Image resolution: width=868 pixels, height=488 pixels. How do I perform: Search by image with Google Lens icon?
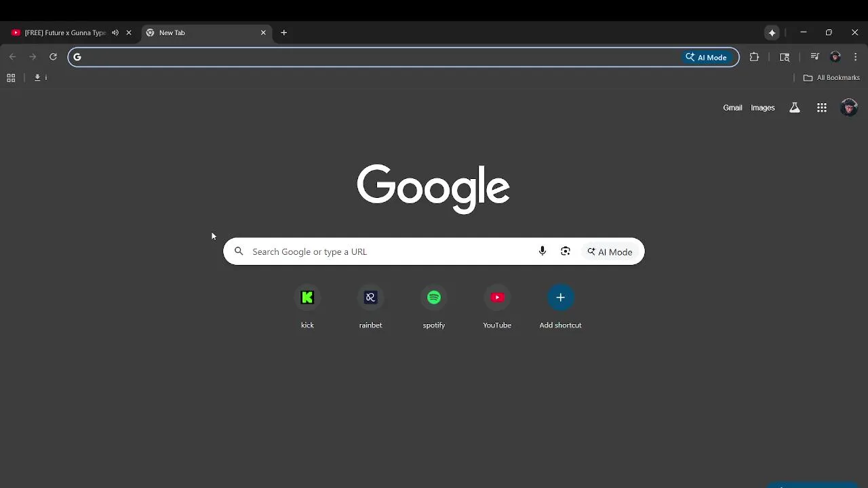point(566,251)
